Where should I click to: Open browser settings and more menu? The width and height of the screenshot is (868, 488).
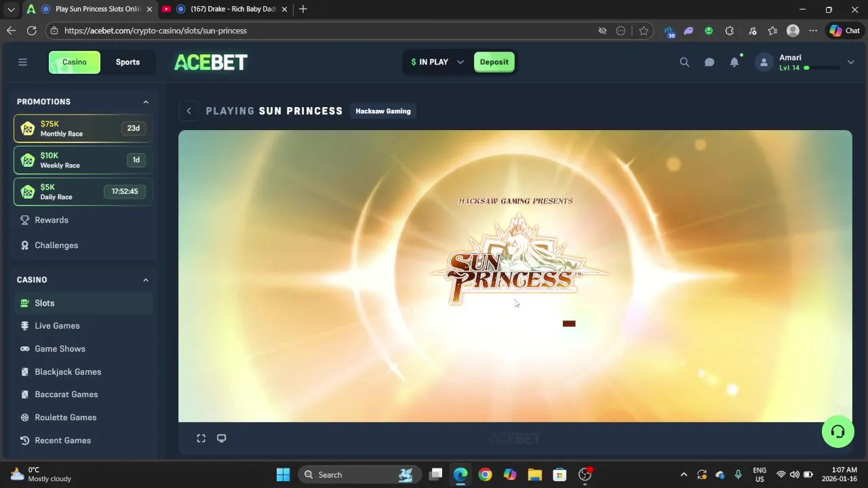pos(813,30)
